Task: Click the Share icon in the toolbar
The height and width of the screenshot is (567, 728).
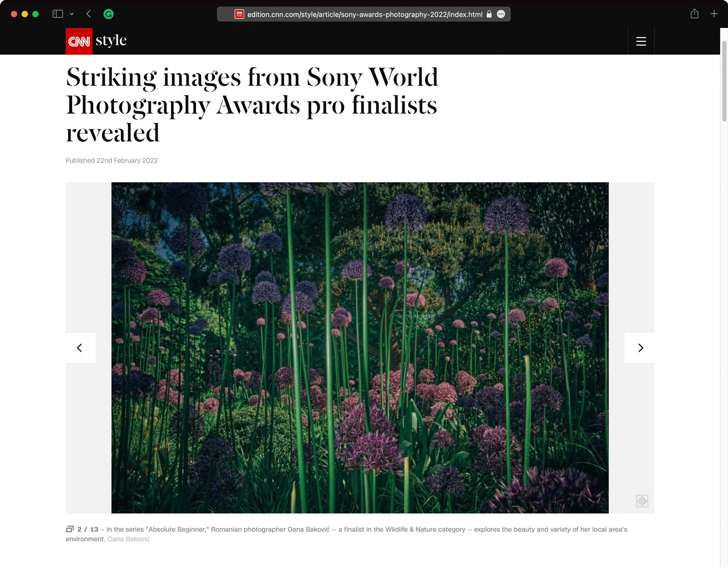Action: tap(695, 14)
